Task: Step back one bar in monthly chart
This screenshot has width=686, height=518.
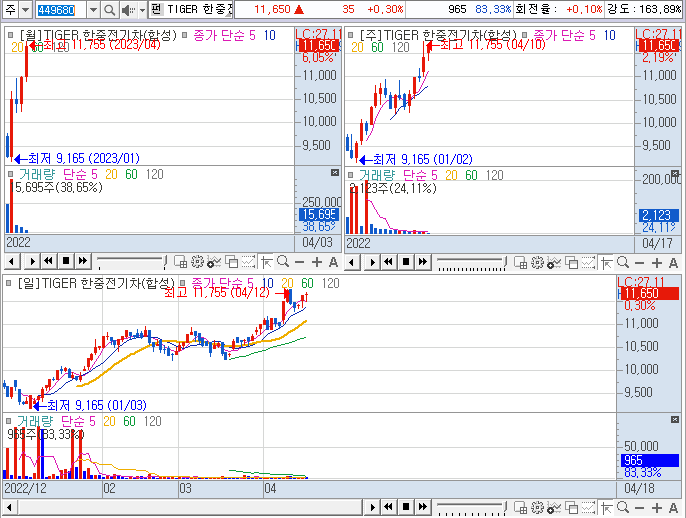Action: pos(11,262)
